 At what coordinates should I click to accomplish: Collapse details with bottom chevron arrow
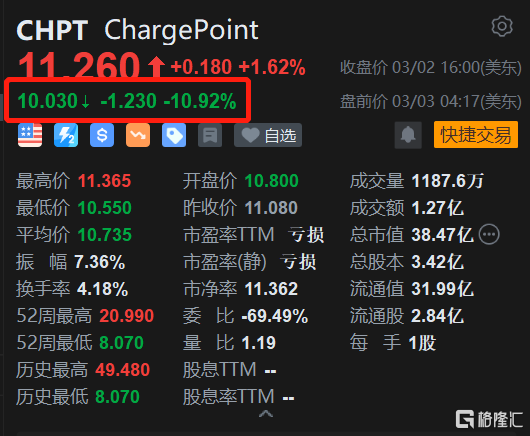(266, 414)
